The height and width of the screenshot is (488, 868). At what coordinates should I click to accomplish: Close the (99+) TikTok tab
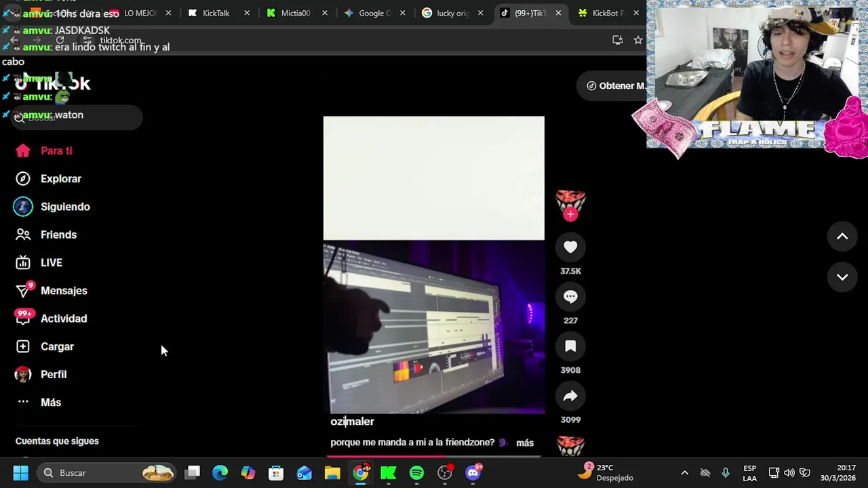558,13
